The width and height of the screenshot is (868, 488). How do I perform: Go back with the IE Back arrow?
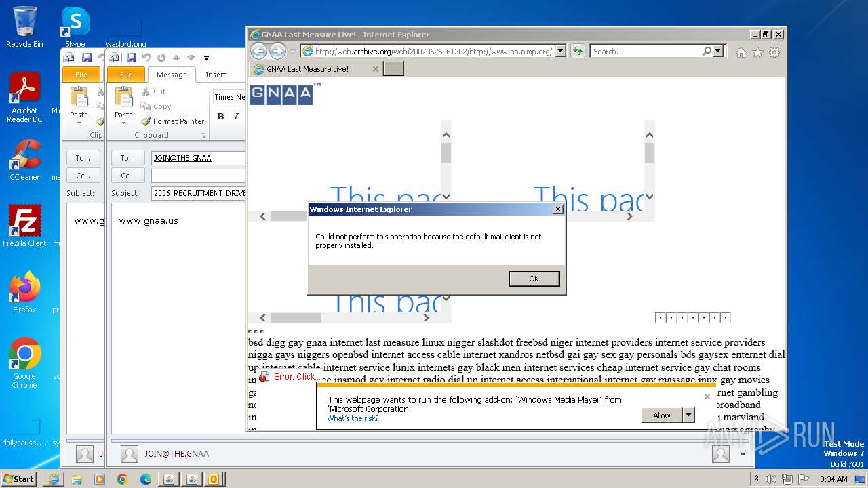pyautogui.click(x=258, y=51)
